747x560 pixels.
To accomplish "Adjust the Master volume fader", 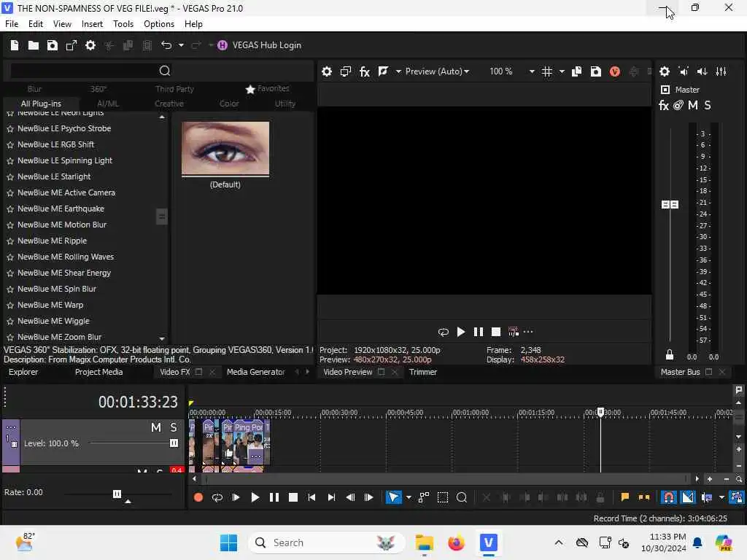I will (x=670, y=204).
